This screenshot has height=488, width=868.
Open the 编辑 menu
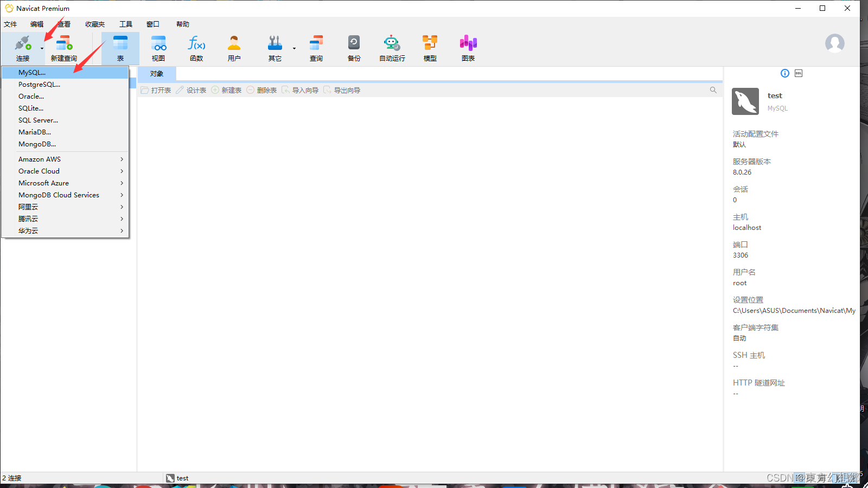(x=37, y=24)
